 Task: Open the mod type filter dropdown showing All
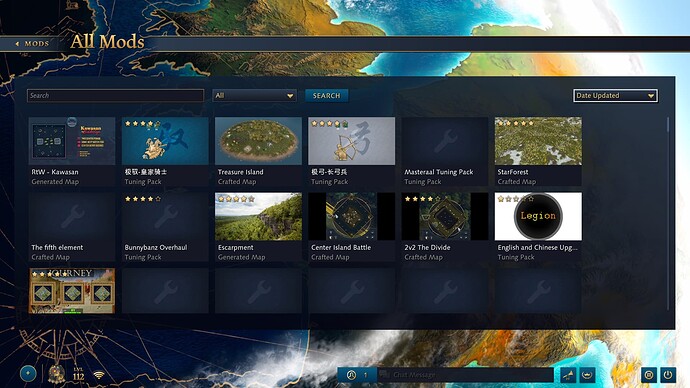[254, 95]
